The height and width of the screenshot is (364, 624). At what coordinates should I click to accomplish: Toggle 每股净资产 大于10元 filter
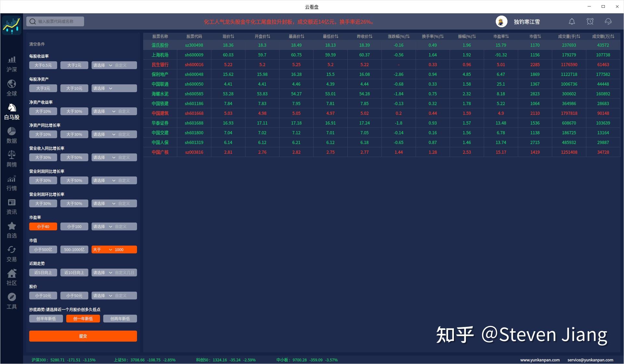74,88
